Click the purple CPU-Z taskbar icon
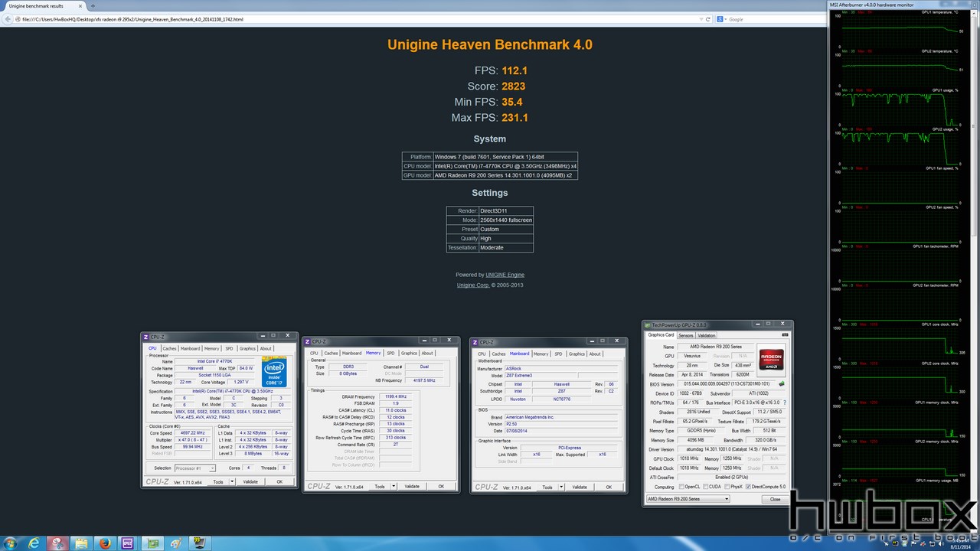The width and height of the screenshot is (980, 551). point(128,543)
